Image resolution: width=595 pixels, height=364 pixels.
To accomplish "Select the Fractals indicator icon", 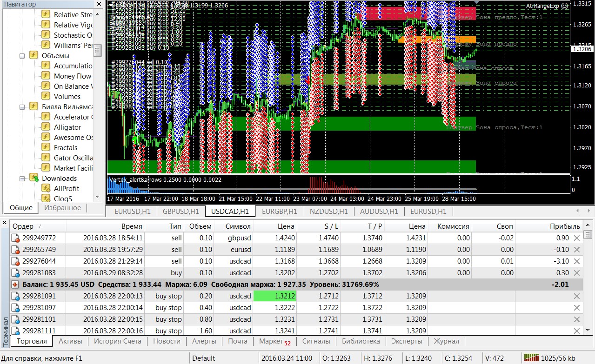I will 46,147.
